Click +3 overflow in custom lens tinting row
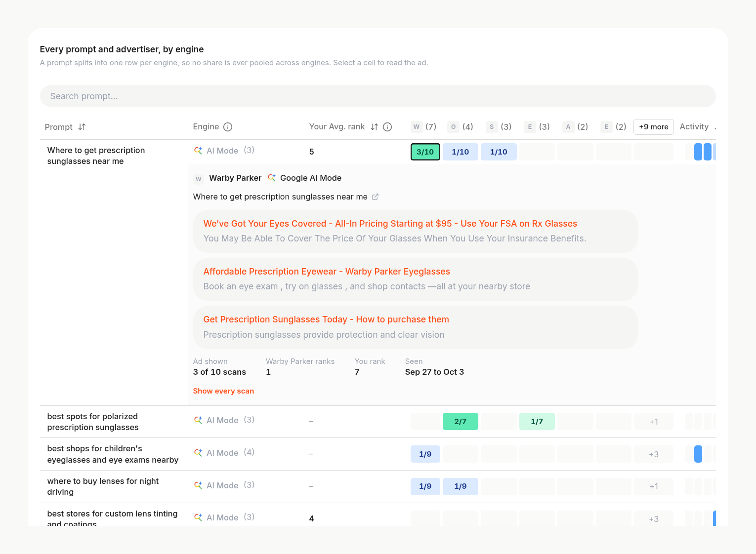Screen dimensions: 756x554 [x=654, y=519]
